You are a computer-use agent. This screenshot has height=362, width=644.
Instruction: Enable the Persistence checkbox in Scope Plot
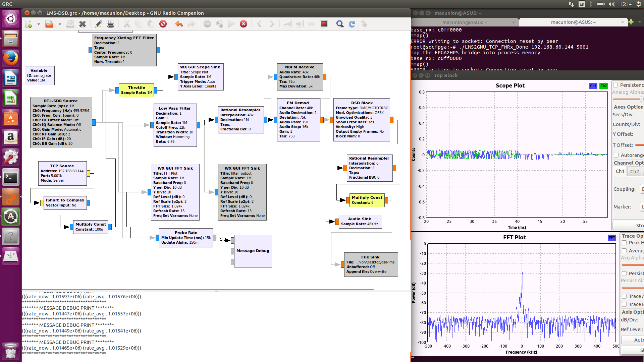[x=616, y=85]
